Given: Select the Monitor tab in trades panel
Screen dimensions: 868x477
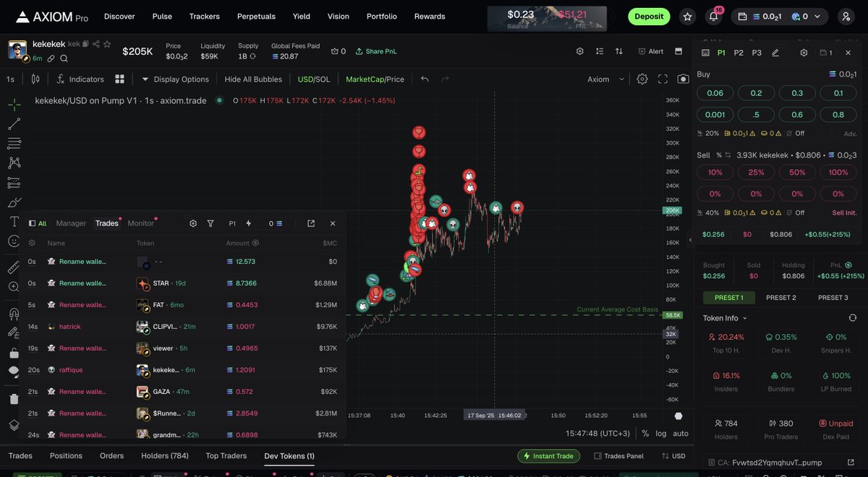Looking at the screenshot, I should [141, 223].
